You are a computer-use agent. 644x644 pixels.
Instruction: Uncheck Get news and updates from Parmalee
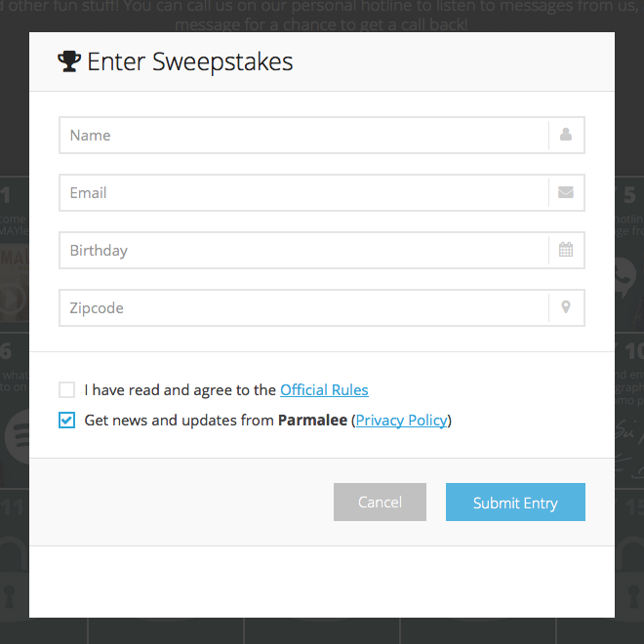66,421
